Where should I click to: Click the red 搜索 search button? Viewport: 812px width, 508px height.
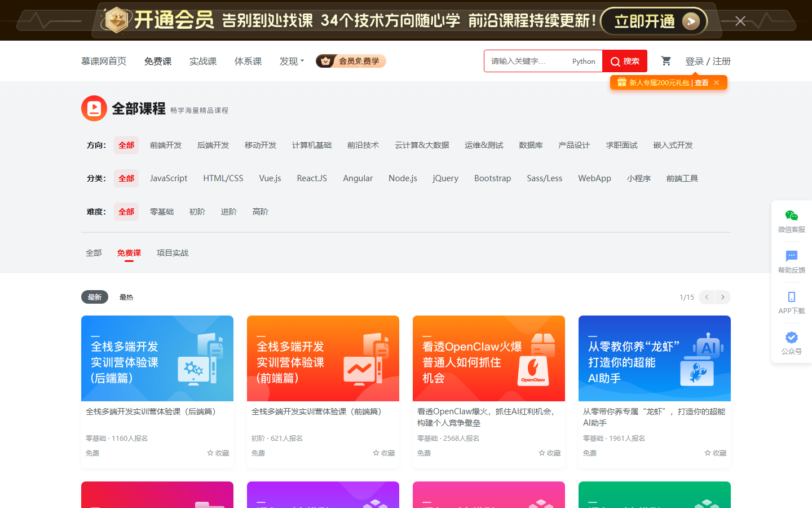pos(625,61)
